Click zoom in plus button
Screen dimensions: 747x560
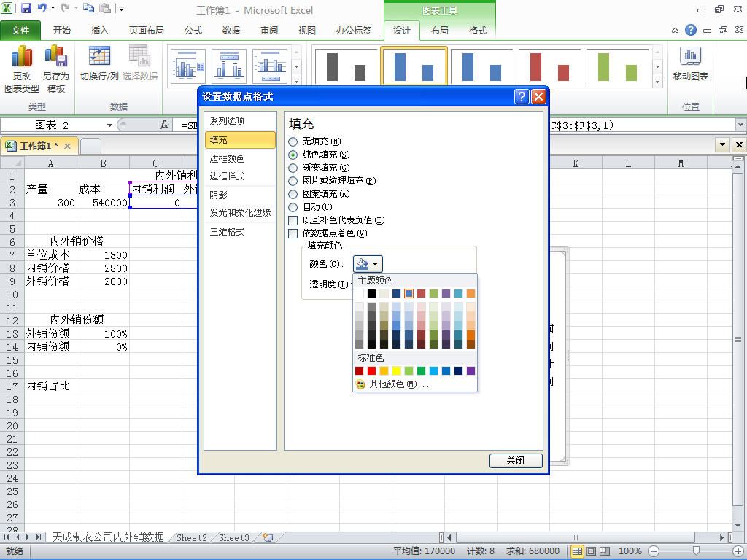tap(738, 551)
